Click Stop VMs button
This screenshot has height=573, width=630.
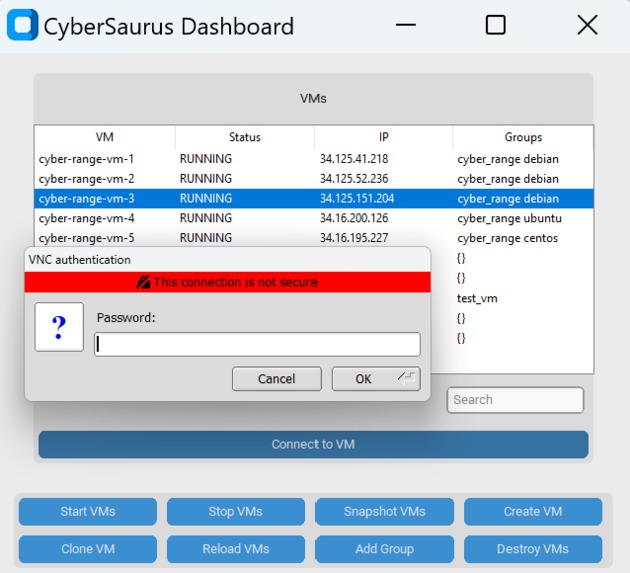click(x=236, y=512)
